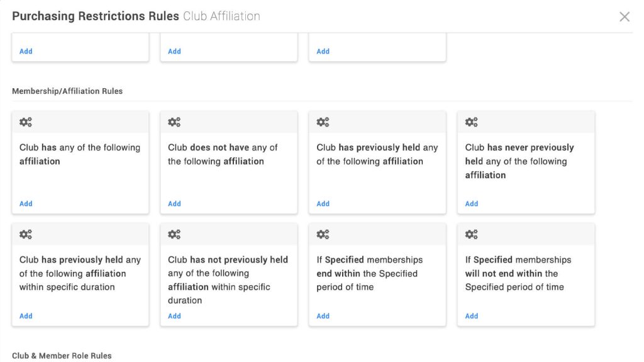644x362 pixels.
Task: Click gears icon on 'has never previously held' card
Action: point(471,122)
